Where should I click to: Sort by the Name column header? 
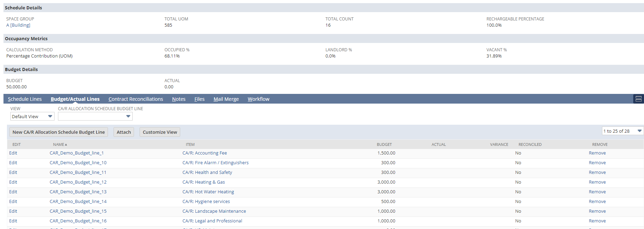60,144
